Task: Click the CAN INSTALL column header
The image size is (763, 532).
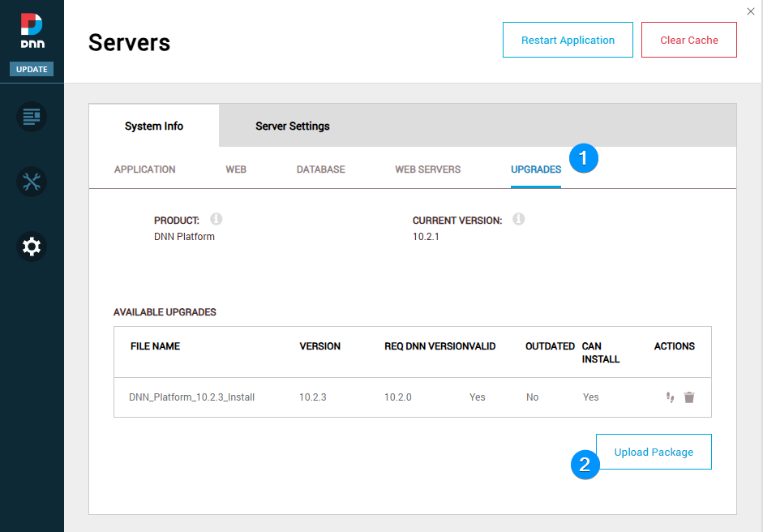Action: pyautogui.click(x=601, y=353)
